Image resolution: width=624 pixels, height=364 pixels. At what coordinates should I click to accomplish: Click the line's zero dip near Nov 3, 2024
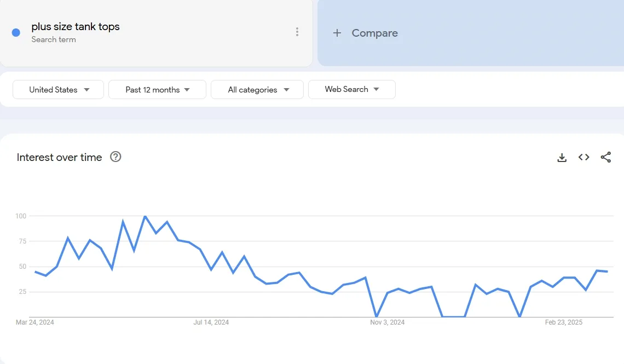376,316
